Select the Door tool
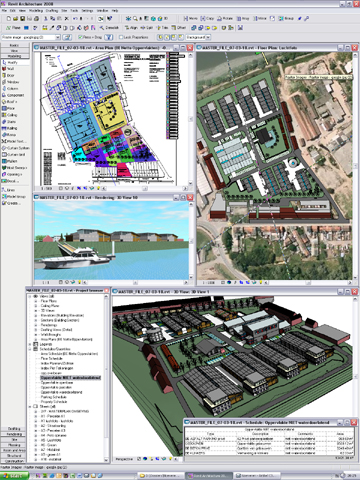The width and height of the screenshot is (360, 480). (x=8, y=75)
